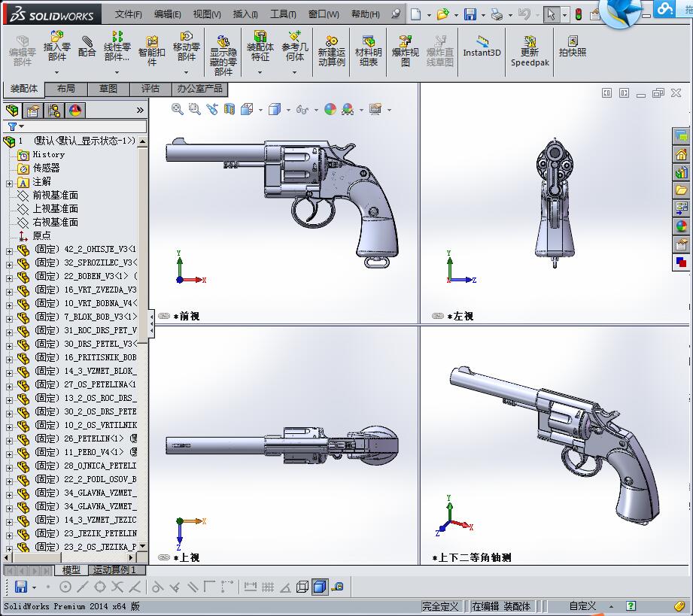
Task: Toggle the shaded-with-edges display button
Action: click(319, 587)
